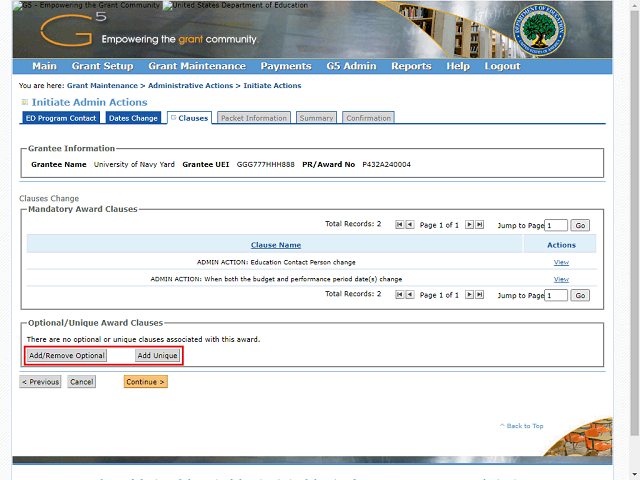Click the Previous button

[x=40, y=382]
